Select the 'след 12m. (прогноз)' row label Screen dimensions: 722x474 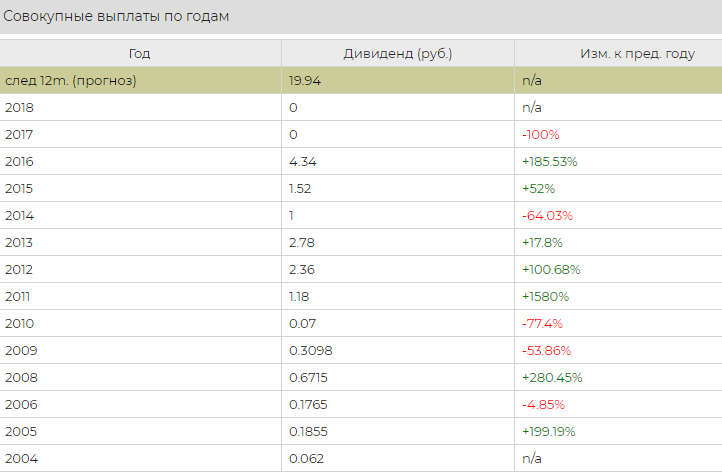pos(71,80)
